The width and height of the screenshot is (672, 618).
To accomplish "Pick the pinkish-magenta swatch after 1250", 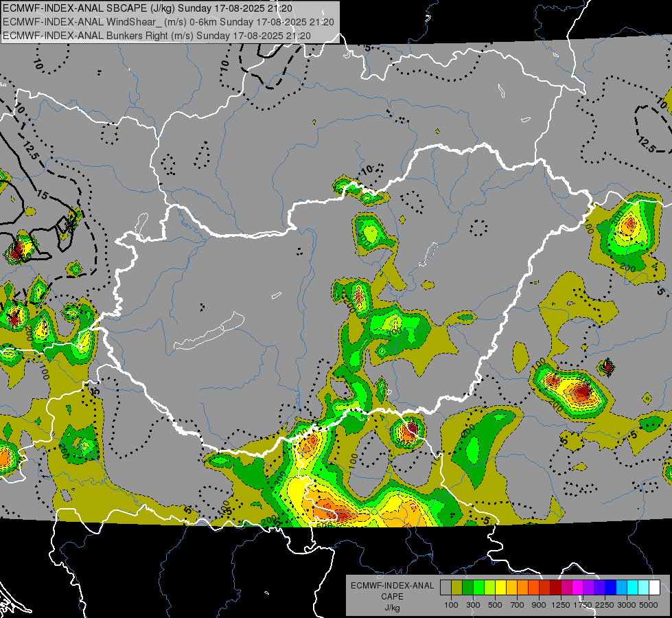I will tap(566, 588).
